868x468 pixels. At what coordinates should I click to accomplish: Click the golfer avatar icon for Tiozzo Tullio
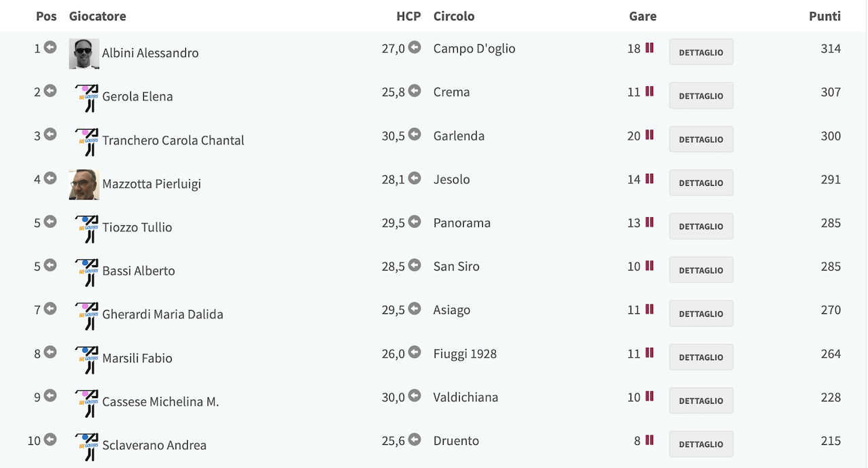point(87,228)
